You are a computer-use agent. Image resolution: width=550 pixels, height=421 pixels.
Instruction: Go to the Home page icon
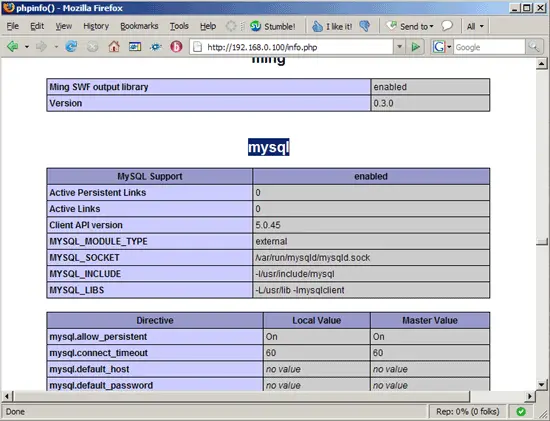(114, 46)
